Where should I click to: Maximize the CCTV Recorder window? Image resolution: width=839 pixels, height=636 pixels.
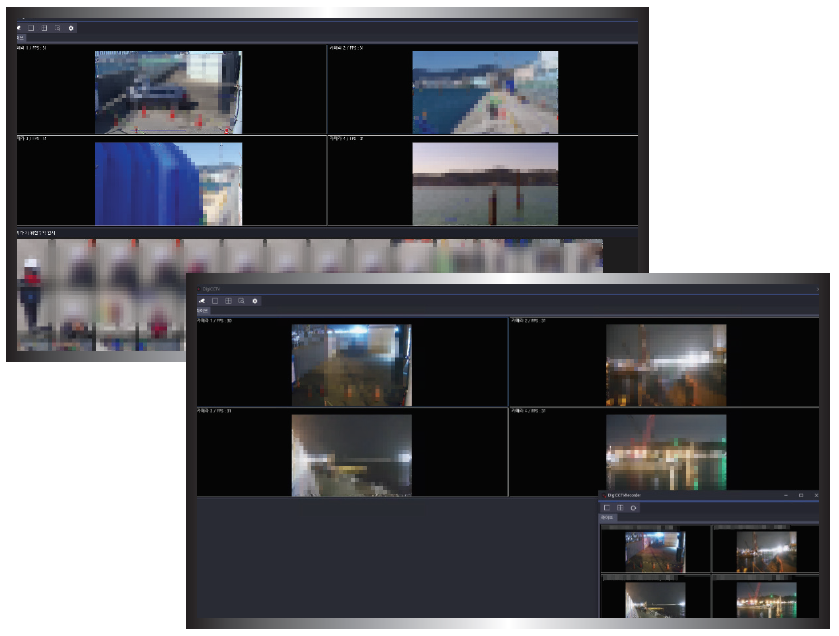800,495
